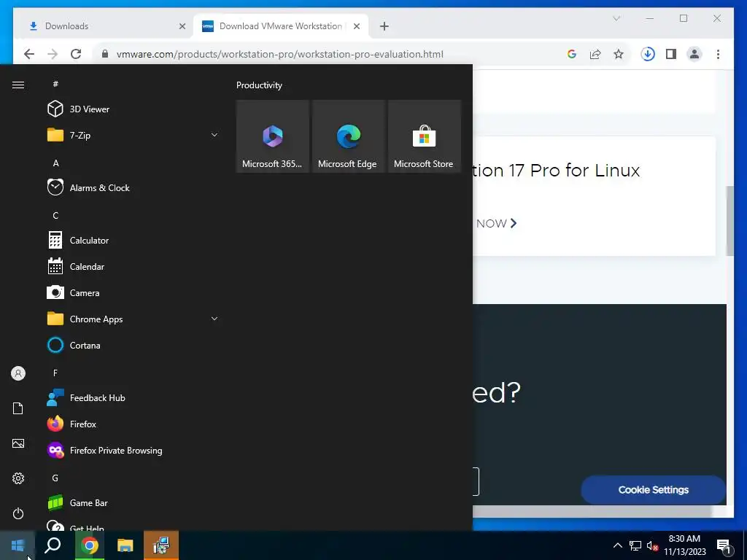Launch Alarms & Clock app
This screenshot has height=560, width=747.
(x=133, y=187)
